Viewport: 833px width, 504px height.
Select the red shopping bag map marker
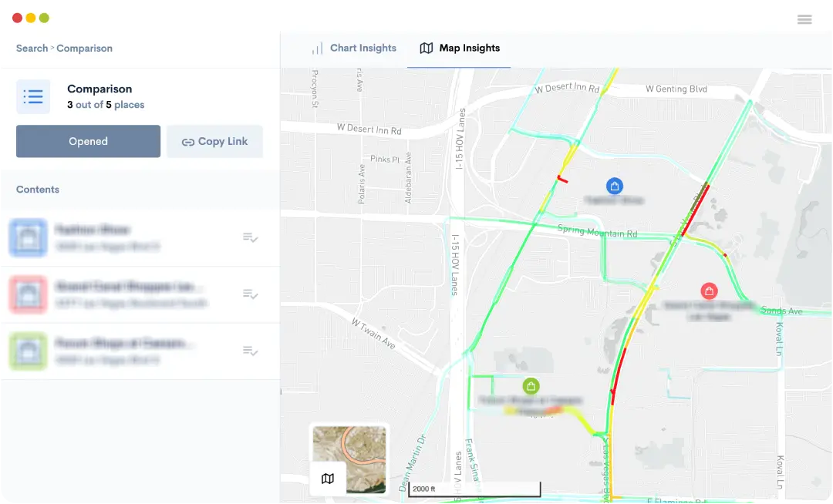point(709,291)
